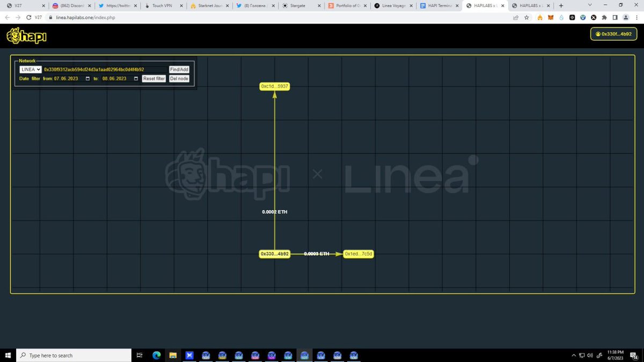Open the 0x330f...4b92 wallet button
This screenshot has width=644, height=362.
point(613,34)
